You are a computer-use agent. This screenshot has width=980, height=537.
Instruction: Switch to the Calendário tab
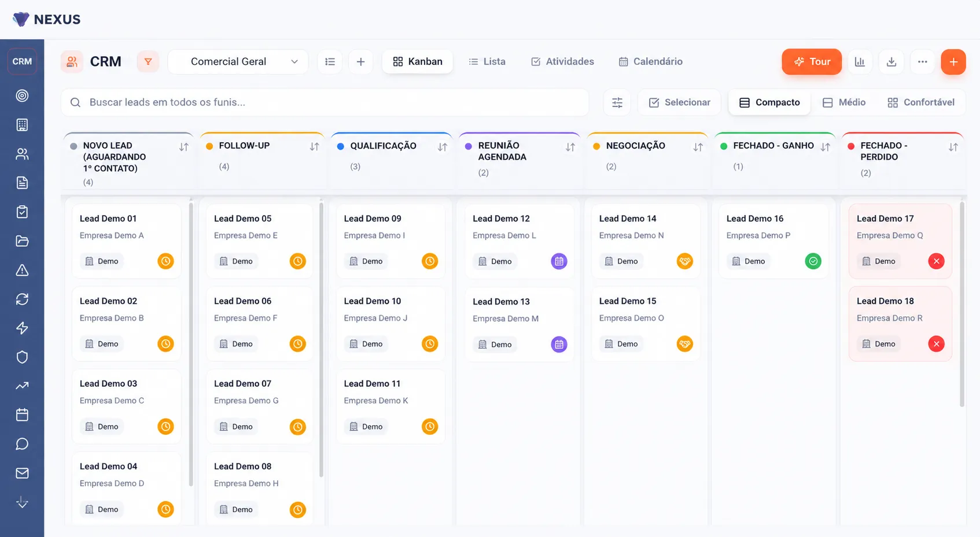(650, 62)
